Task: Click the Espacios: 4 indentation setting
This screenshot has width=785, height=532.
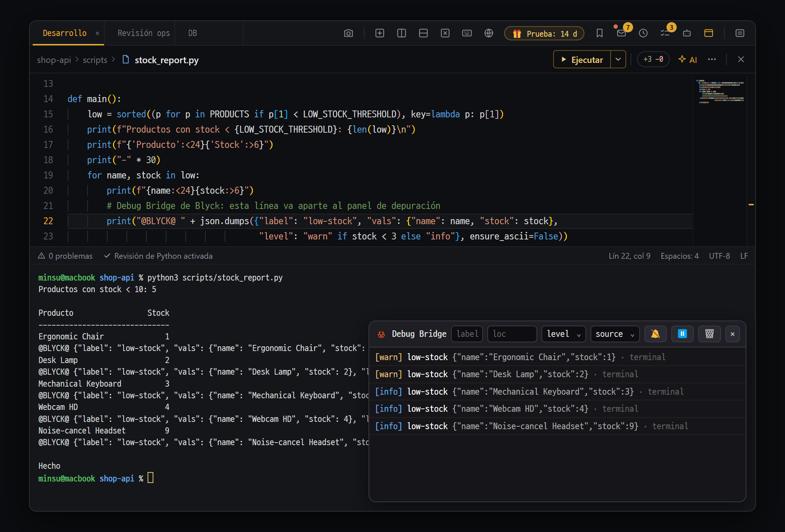Action: [680, 256]
